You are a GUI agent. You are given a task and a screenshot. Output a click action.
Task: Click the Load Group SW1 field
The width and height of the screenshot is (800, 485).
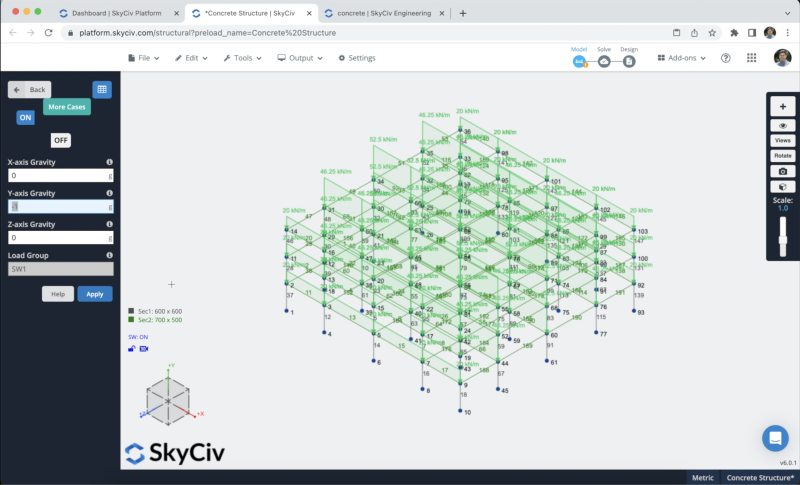61,269
